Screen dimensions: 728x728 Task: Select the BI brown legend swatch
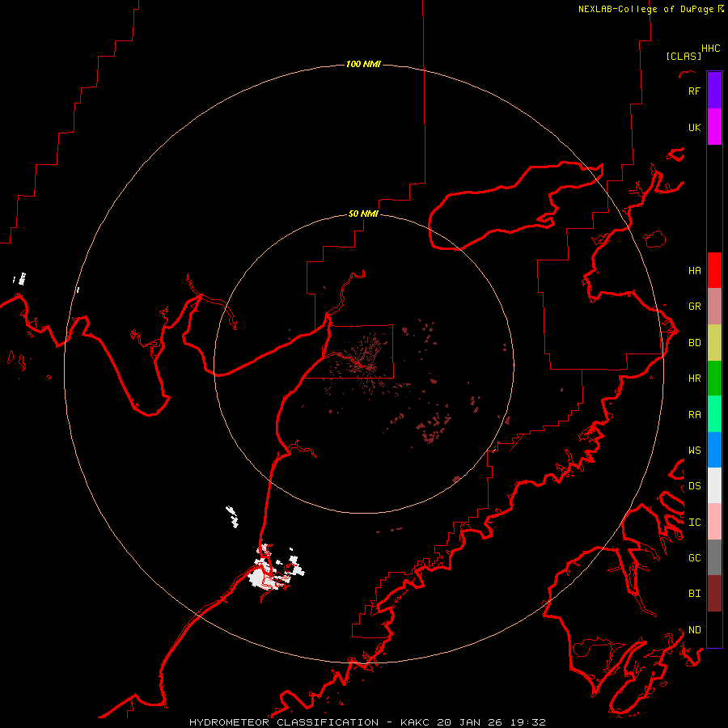pyautogui.click(x=714, y=594)
